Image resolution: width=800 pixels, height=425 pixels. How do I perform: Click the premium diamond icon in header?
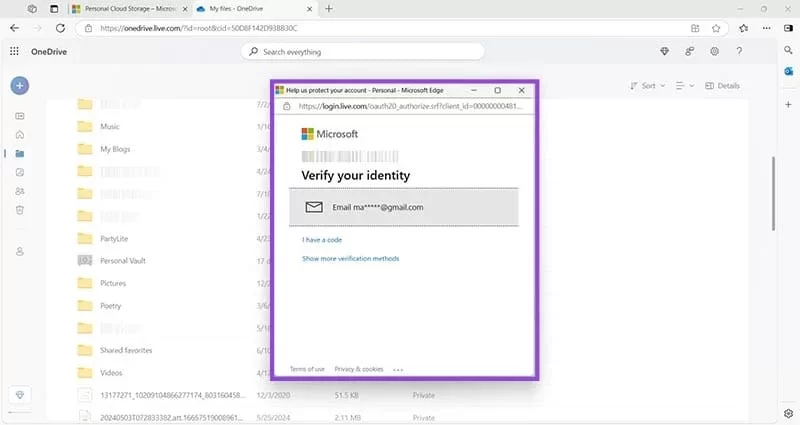[665, 51]
